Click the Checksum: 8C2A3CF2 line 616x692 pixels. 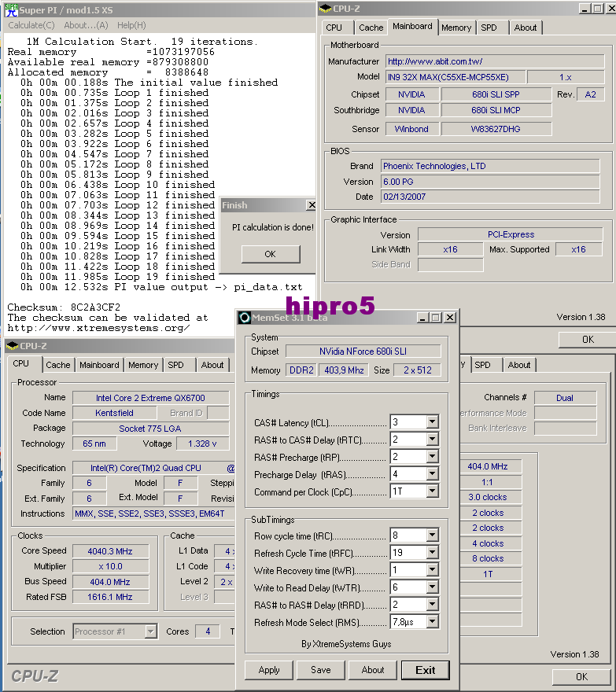click(64, 307)
